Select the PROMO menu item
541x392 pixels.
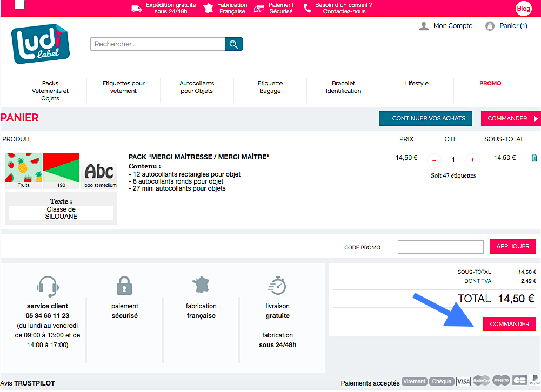490,83
